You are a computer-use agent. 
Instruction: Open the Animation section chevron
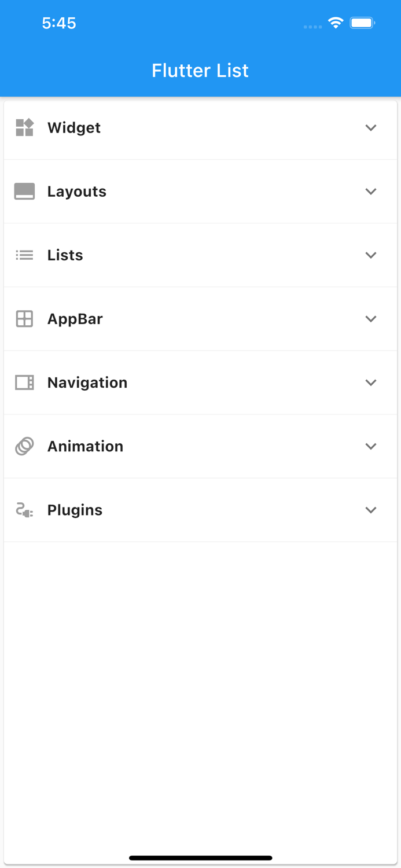[x=371, y=446]
